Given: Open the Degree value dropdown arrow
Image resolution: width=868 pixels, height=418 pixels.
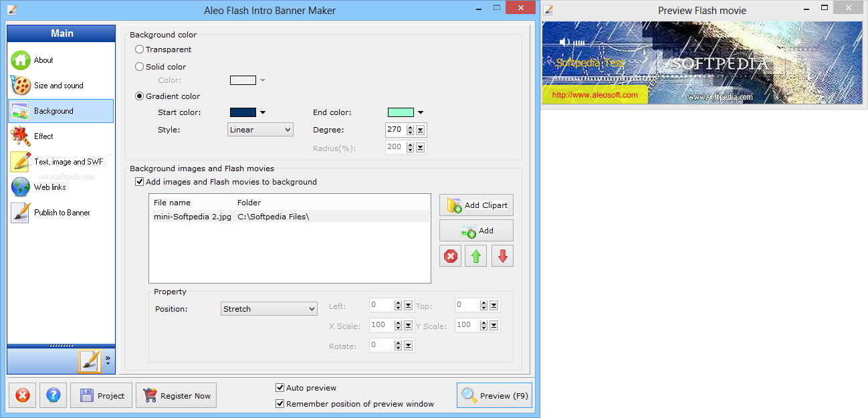Looking at the screenshot, I should click(x=421, y=130).
